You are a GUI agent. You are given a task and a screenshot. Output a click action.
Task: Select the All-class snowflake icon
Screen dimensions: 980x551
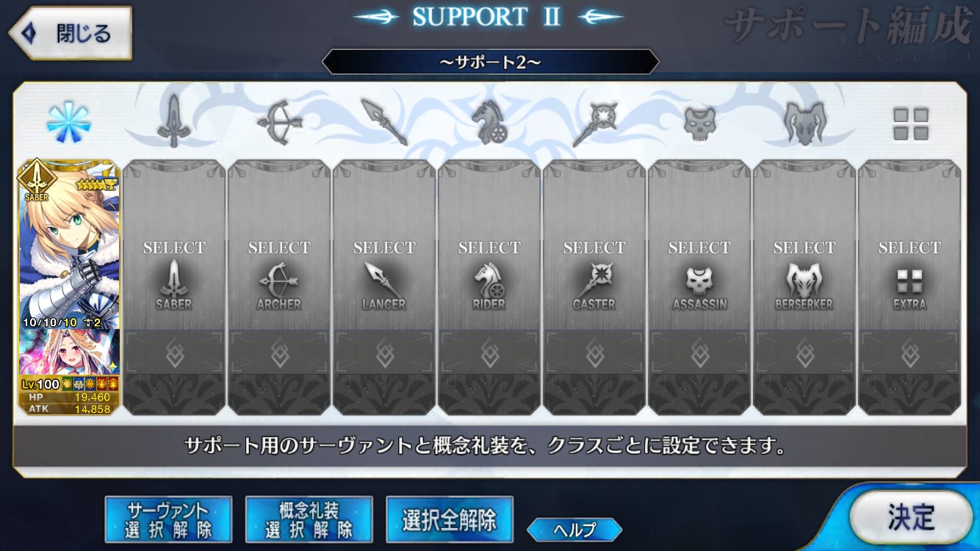pos(68,123)
